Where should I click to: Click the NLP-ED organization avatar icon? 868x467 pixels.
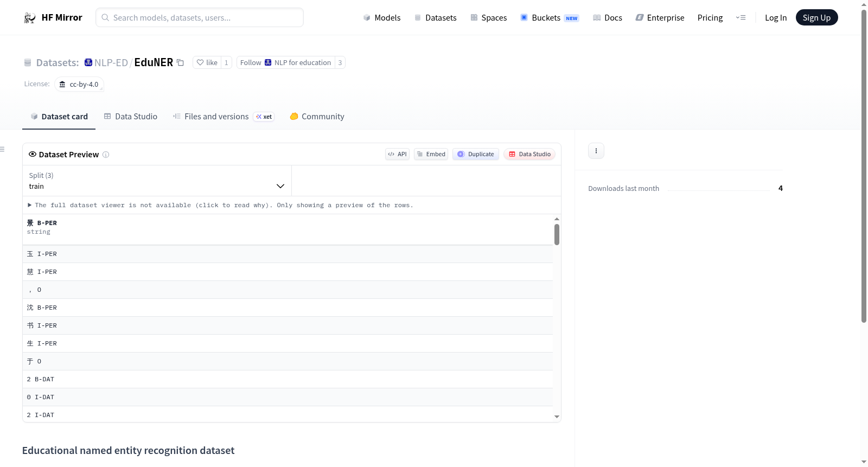click(x=88, y=62)
